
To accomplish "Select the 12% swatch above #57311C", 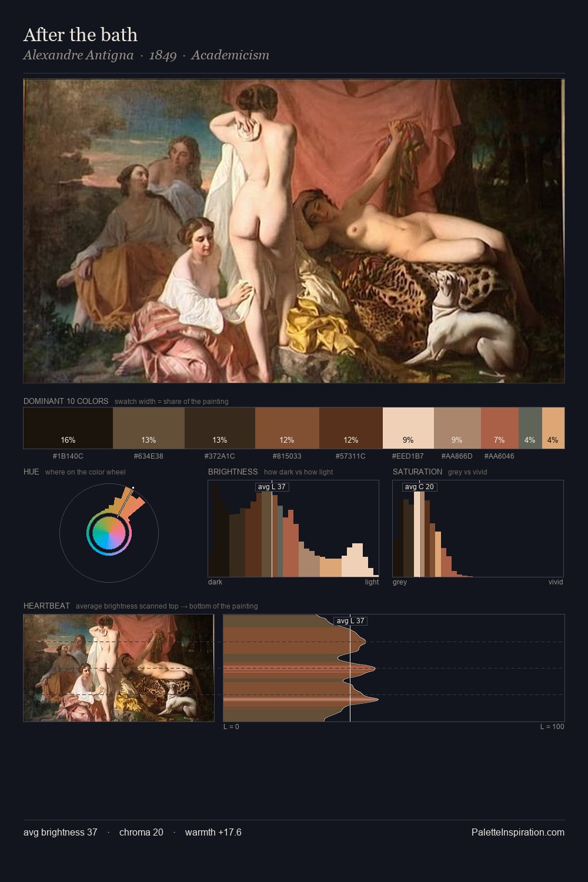I will coord(351,428).
